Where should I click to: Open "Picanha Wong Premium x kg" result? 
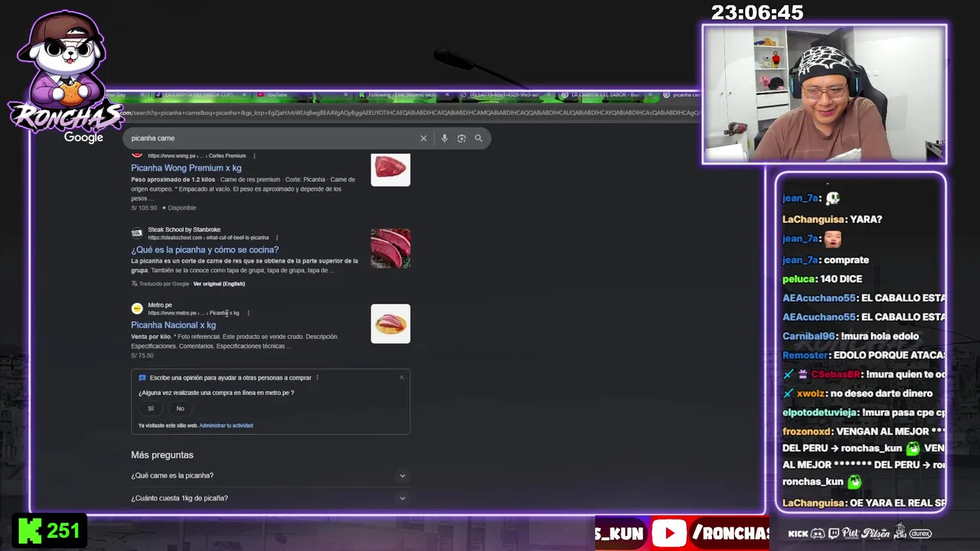click(186, 168)
